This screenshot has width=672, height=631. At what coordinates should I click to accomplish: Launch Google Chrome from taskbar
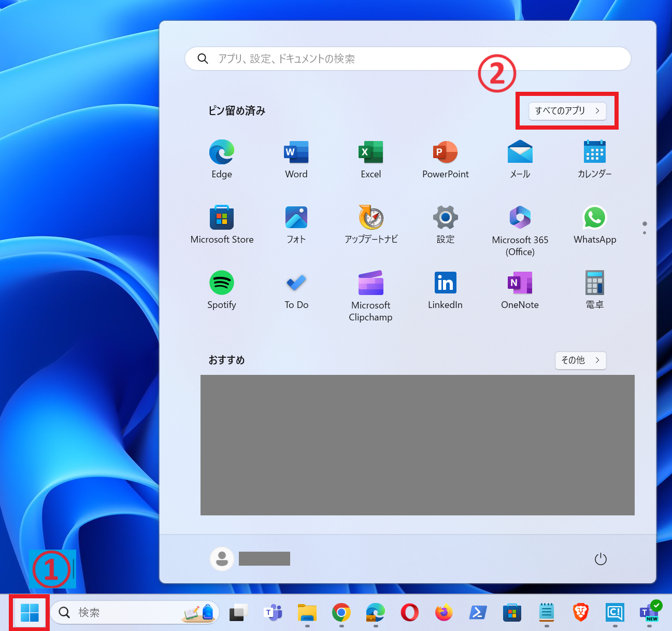[x=341, y=613]
